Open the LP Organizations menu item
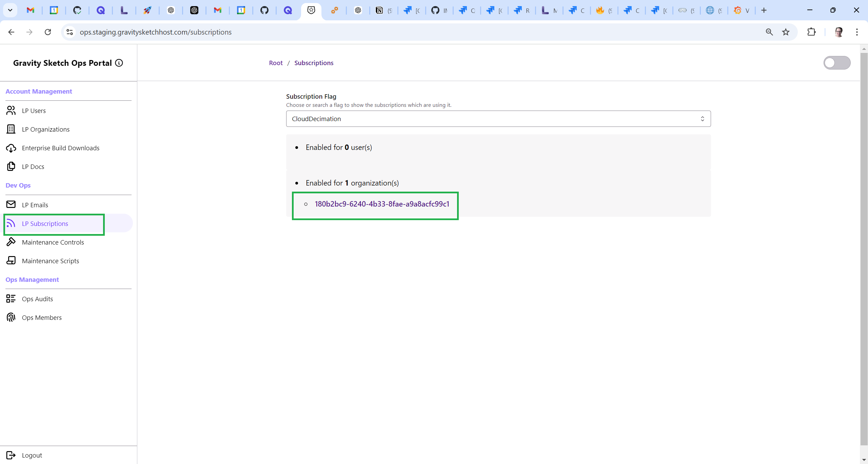Screen dimensions: 868x464 (45, 129)
